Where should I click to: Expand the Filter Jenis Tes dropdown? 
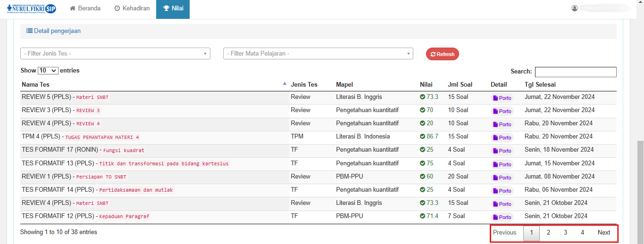point(115,54)
